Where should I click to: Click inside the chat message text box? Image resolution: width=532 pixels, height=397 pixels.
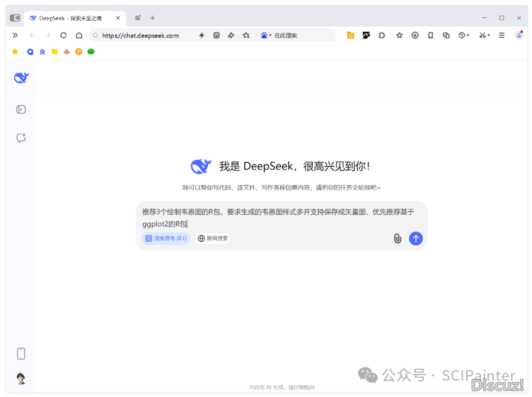pos(281,217)
